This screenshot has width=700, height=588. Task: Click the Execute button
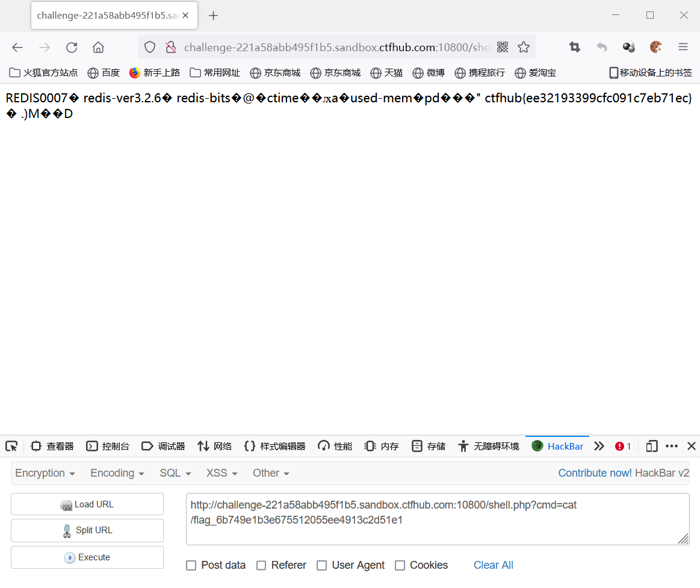[87, 557]
